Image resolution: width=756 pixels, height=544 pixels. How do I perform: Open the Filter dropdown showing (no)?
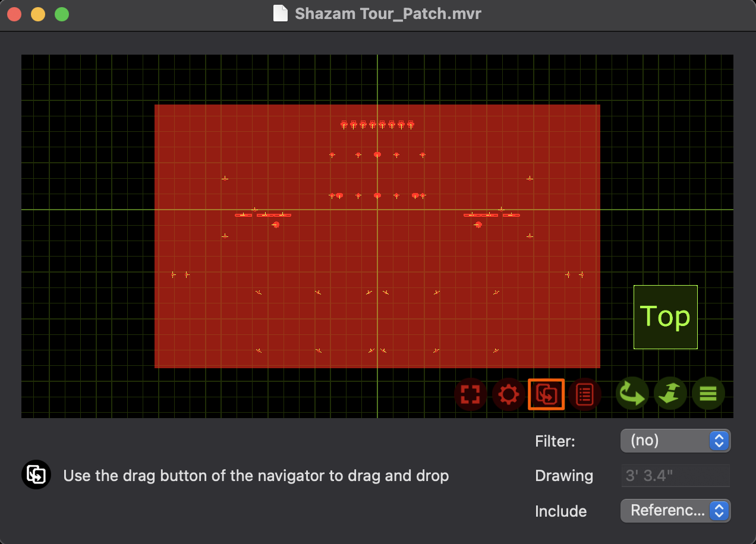(675, 441)
